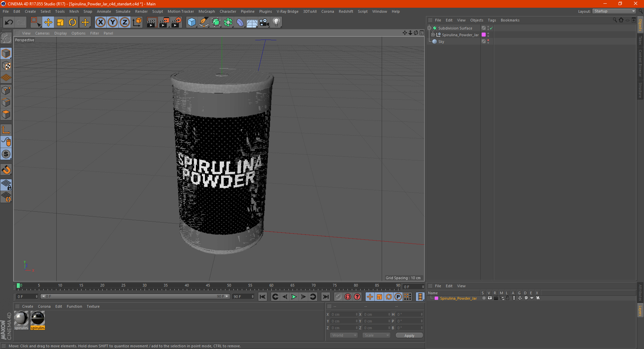Select the Scale tool in top toolbar
Image resolution: width=644 pixels, height=349 pixels.
click(x=60, y=22)
